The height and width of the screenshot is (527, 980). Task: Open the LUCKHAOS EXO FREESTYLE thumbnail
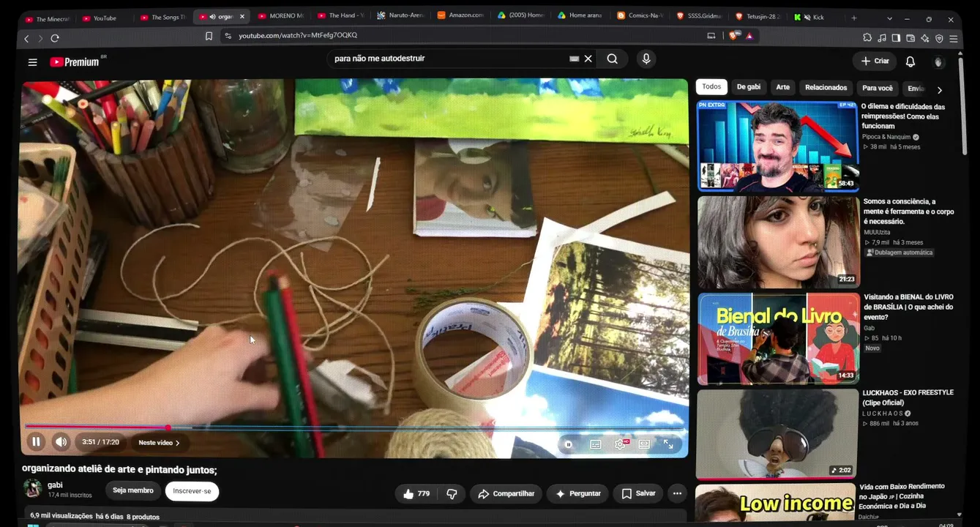coord(777,434)
